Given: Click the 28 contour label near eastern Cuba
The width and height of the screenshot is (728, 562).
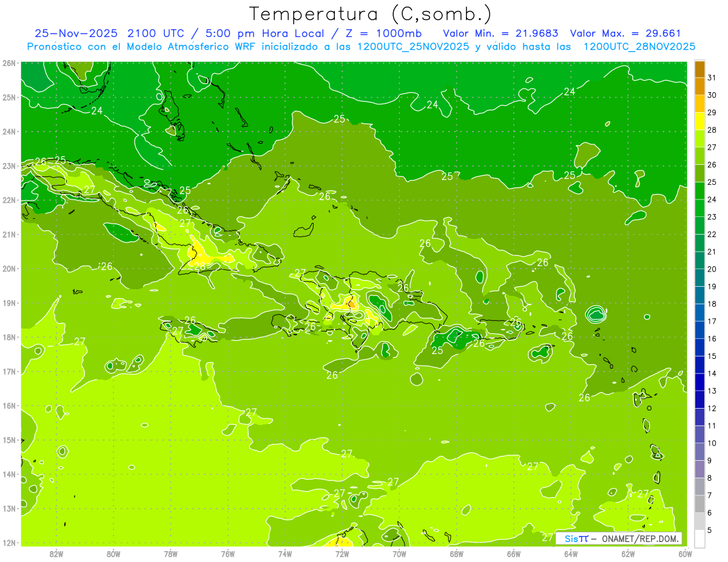Looking at the screenshot, I should point(200,266).
